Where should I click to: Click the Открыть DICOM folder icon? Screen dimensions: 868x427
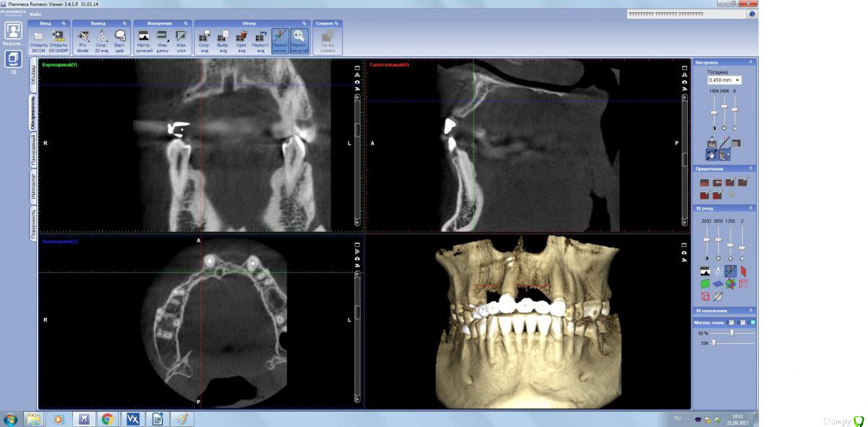(38, 36)
